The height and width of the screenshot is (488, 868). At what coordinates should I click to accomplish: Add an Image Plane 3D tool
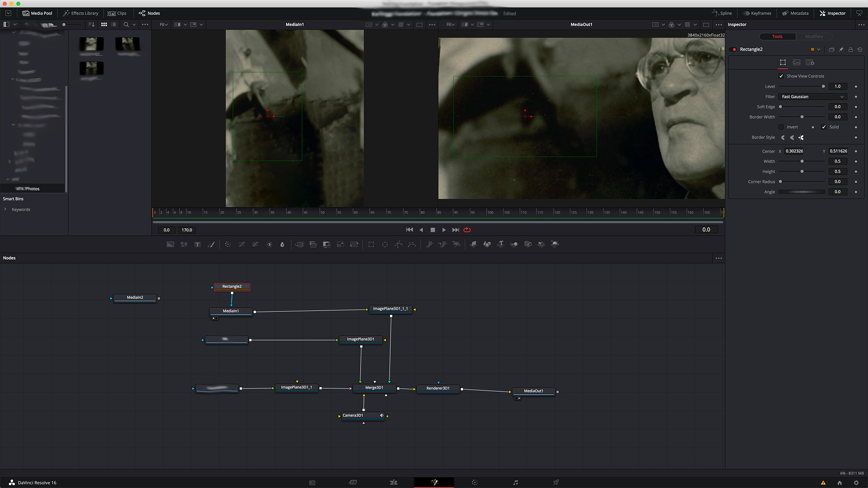click(x=473, y=244)
